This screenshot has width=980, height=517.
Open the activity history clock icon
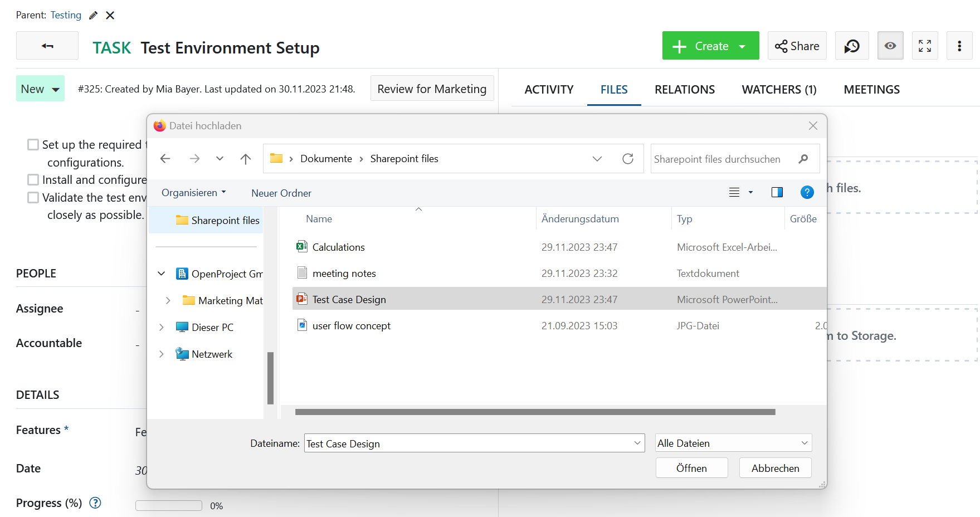pos(851,46)
